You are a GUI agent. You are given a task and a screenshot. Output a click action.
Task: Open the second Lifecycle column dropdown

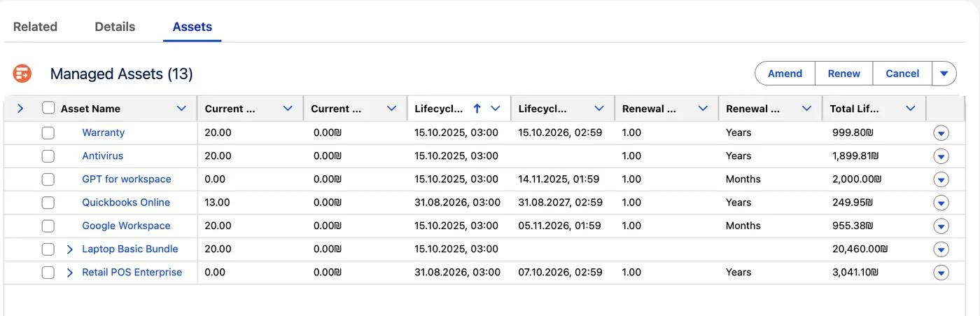point(599,109)
